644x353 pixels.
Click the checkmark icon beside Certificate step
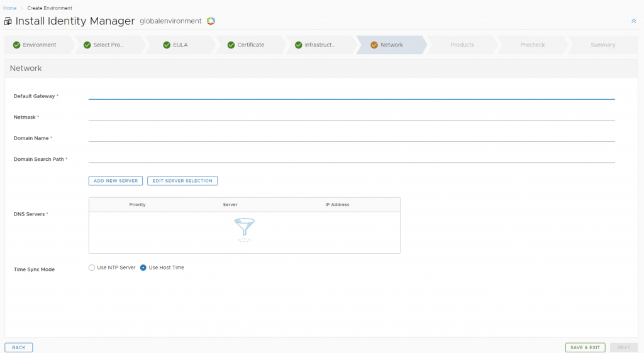[231, 45]
